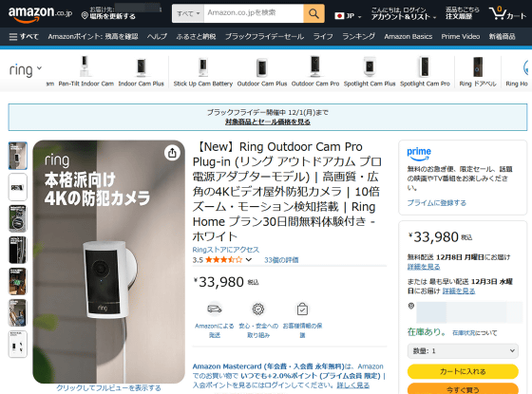Click 今すぐ買う button
The image size is (532, 394).
tap(463, 389)
